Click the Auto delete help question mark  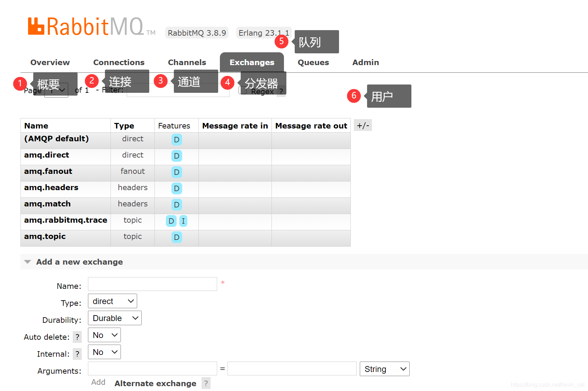[x=77, y=337]
